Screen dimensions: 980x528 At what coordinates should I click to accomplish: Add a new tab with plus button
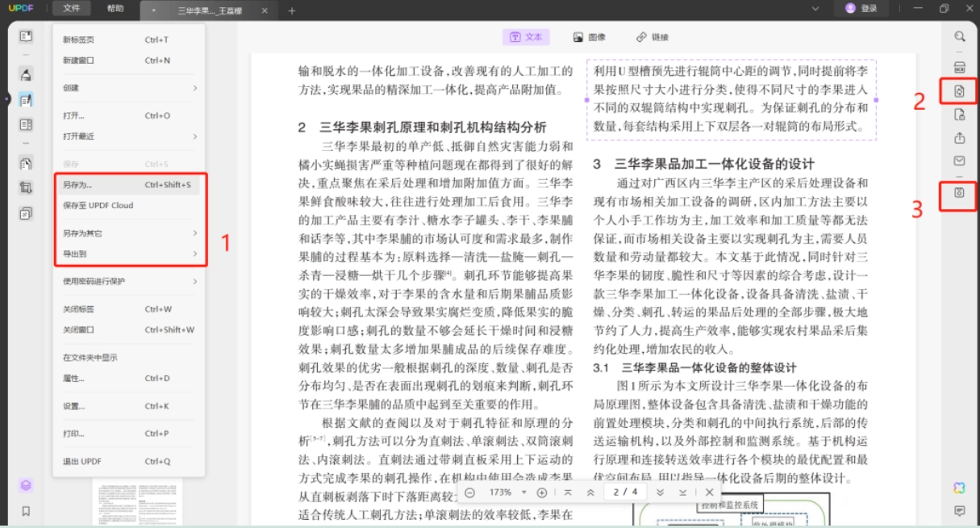(x=292, y=10)
